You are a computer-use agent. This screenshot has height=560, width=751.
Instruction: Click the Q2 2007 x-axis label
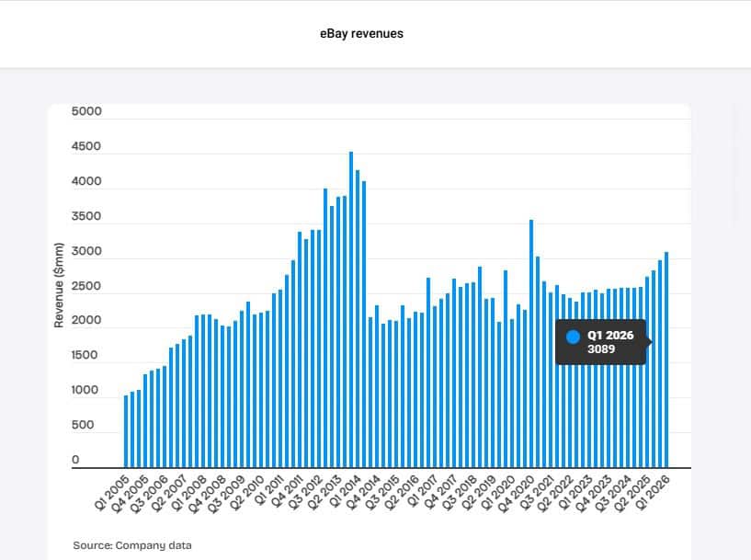170,494
